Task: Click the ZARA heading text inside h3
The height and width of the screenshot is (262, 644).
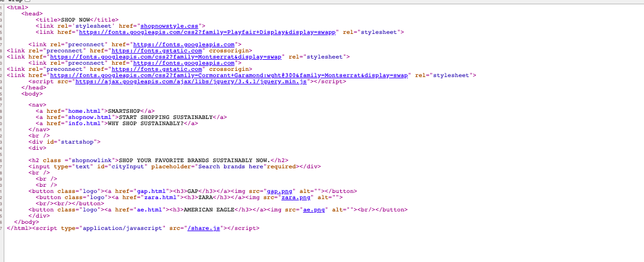Action: tap(206, 197)
